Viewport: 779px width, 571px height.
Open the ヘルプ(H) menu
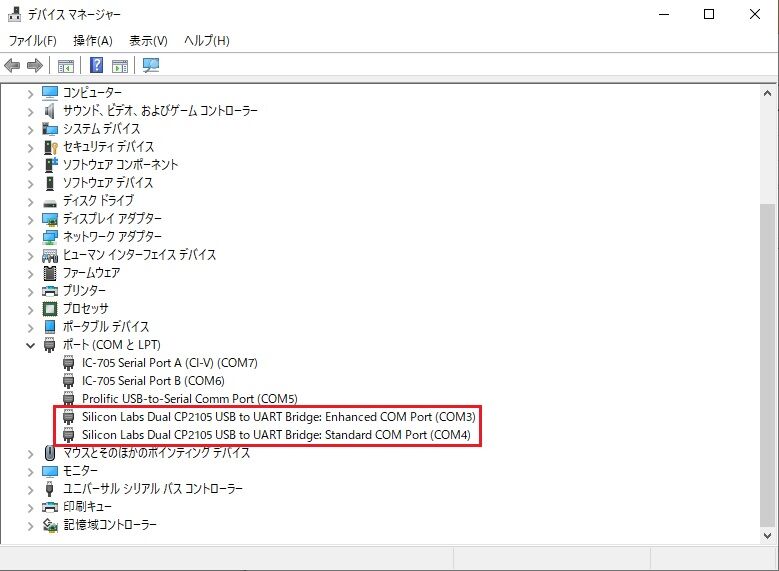coord(207,40)
